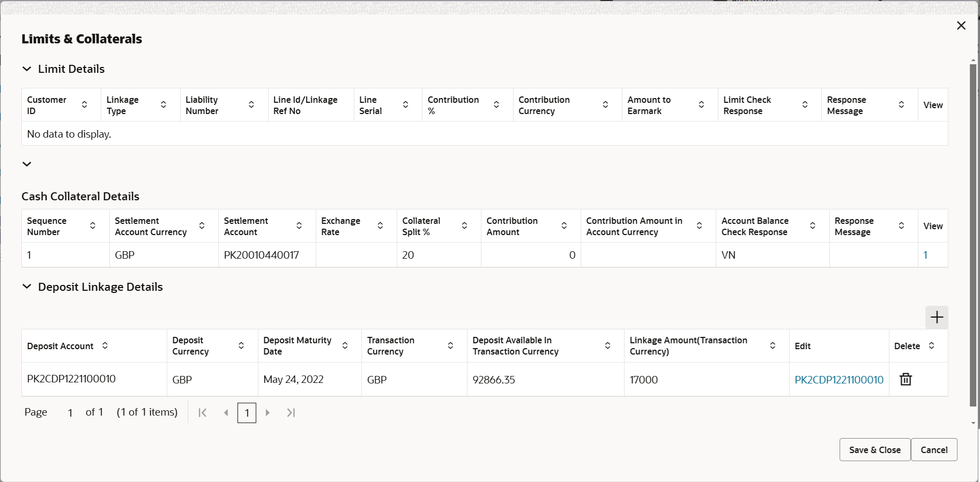Go to the previous page arrow
980x482 pixels.
[x=226, y=412]
